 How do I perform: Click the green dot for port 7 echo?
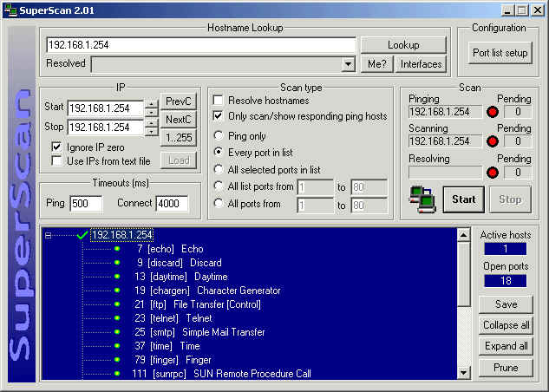117,249
